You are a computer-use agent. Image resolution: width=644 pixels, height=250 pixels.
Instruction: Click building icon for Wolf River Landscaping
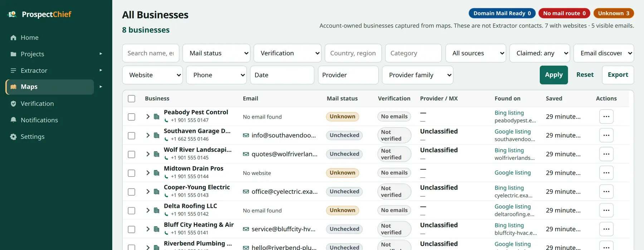pos(156,154)
